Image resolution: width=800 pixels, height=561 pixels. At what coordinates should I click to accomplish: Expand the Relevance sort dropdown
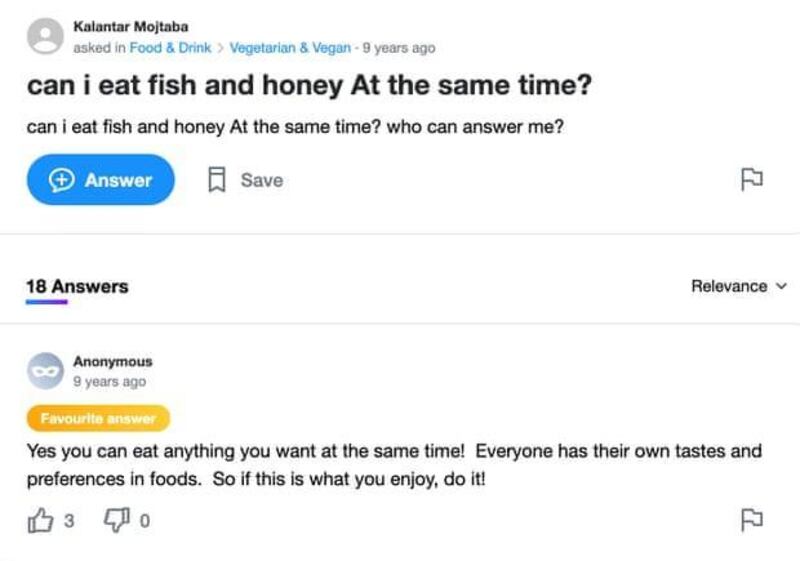(x=739, y=286)
